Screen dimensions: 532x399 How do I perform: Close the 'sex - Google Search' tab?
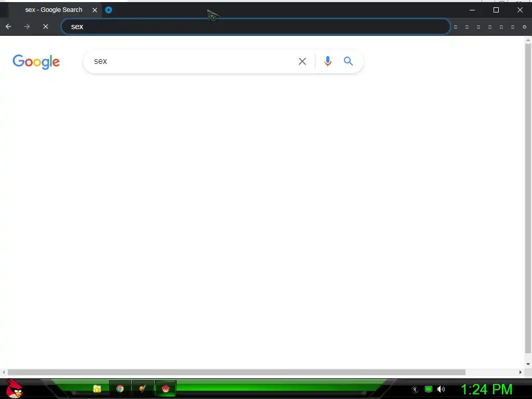(x=95, y=10)
